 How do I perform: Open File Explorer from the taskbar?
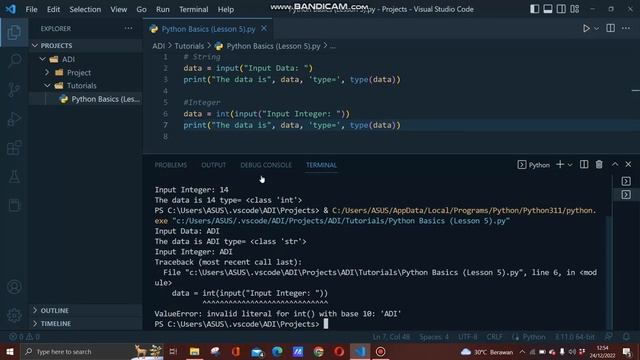[x=194, y=351]
